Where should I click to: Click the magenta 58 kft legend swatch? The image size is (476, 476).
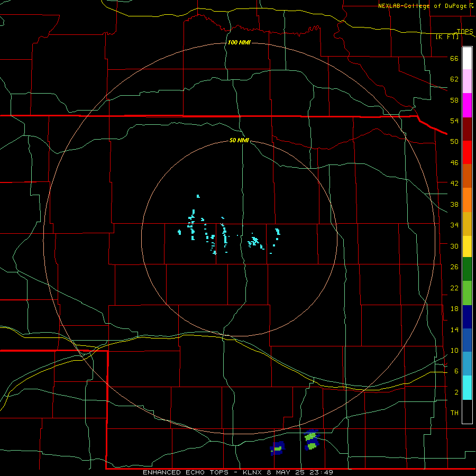(x=467, y=105)
